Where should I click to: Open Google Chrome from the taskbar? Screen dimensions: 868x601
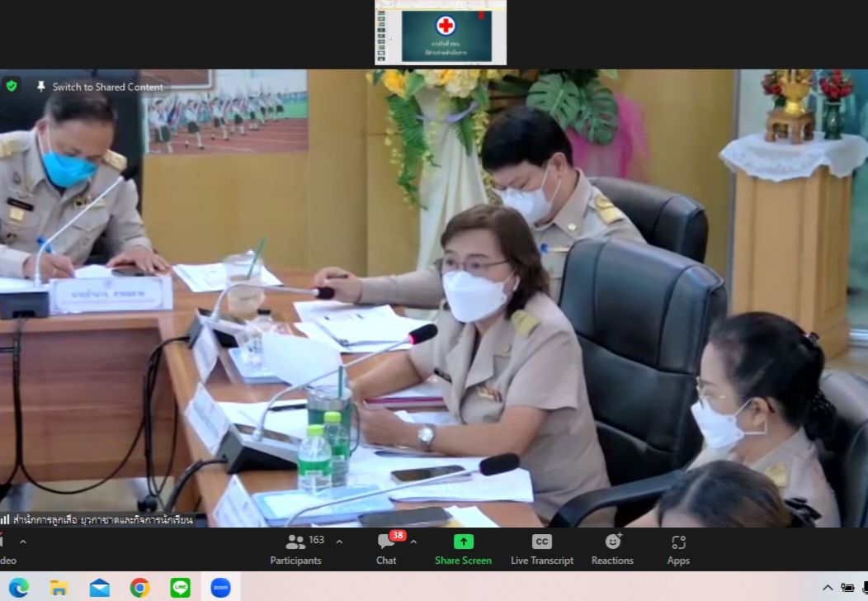[139, 587]
